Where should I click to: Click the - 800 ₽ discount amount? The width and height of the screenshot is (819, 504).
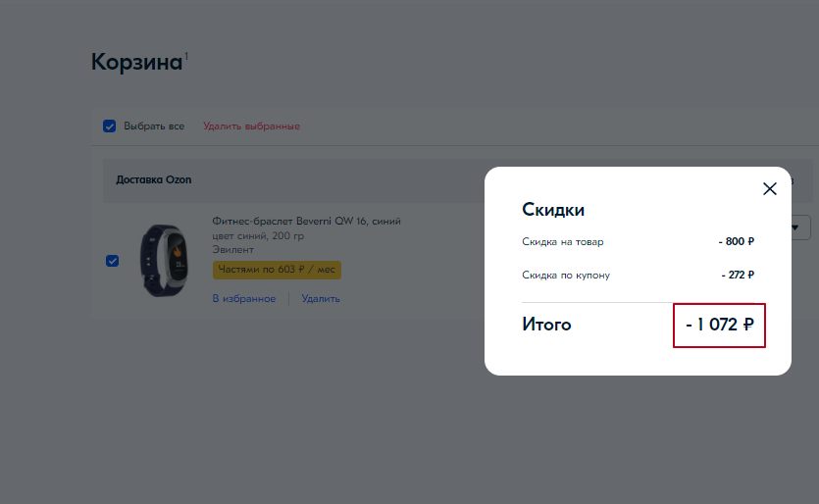(x=736, y=242)
